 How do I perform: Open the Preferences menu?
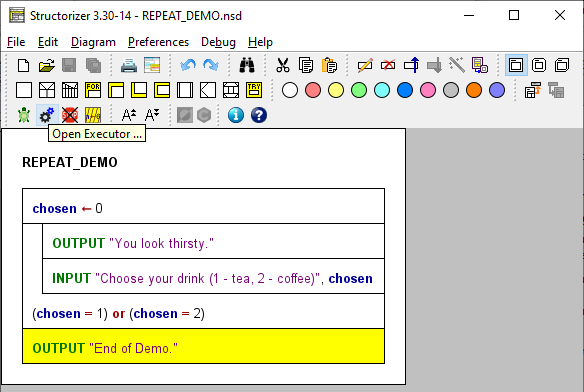(159, 42)
